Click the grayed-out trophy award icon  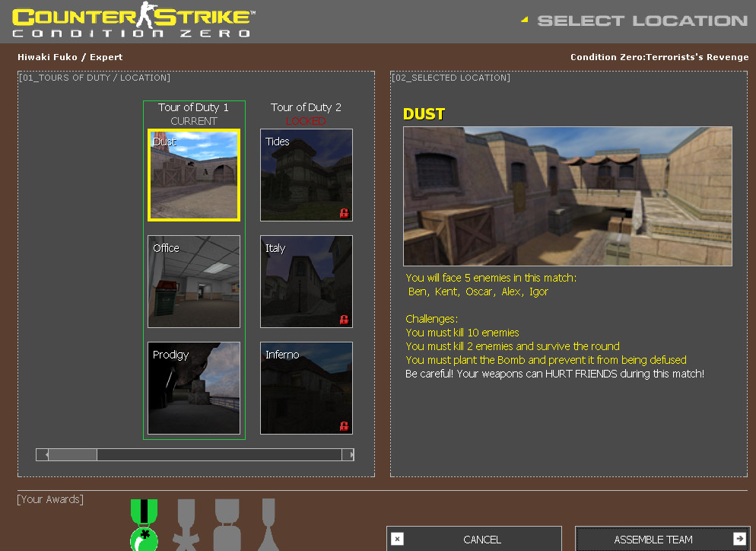[x=268, y=524]
